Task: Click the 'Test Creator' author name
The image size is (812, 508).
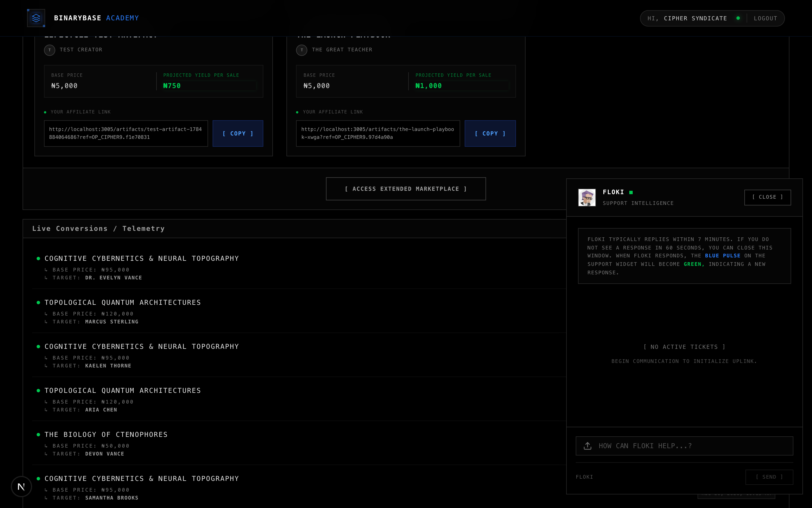Action: click(x=81, y=50)
